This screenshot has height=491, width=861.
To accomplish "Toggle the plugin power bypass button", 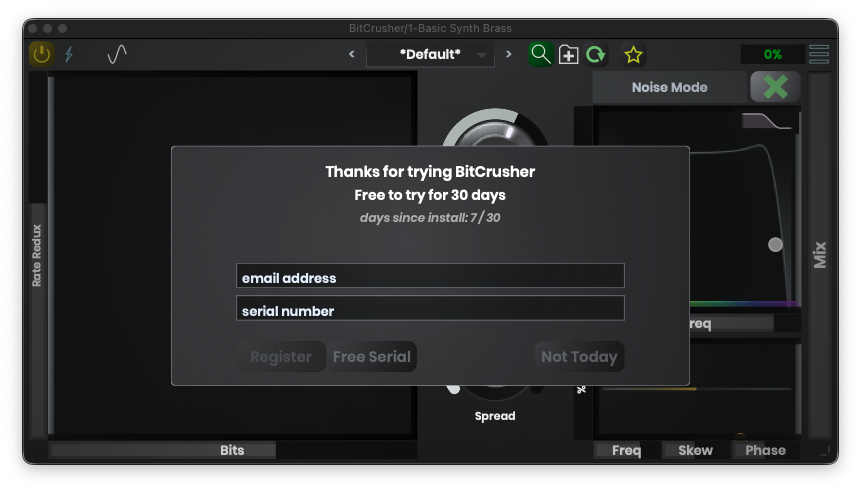I will 41,54.
